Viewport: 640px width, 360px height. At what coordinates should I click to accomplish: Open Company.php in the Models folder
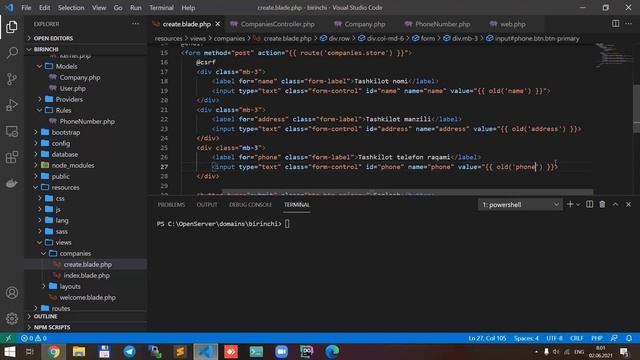coord(80,77)
